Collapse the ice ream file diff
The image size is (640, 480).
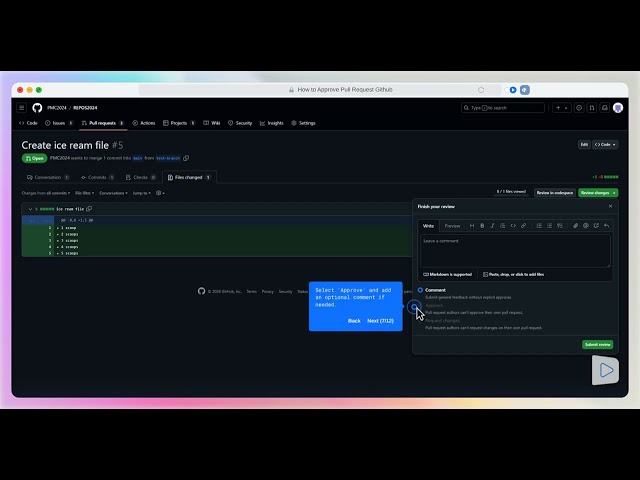[x=30, y=209]
